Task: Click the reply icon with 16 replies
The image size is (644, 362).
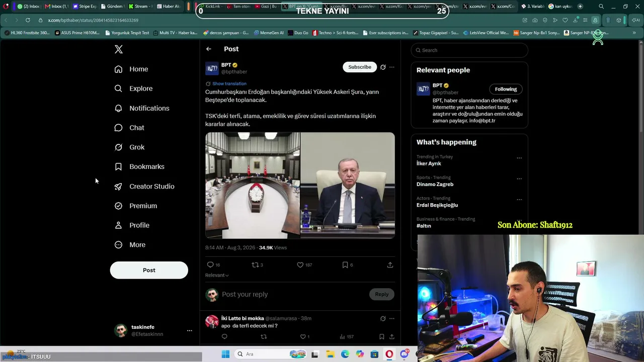Action: coord(213,265)
